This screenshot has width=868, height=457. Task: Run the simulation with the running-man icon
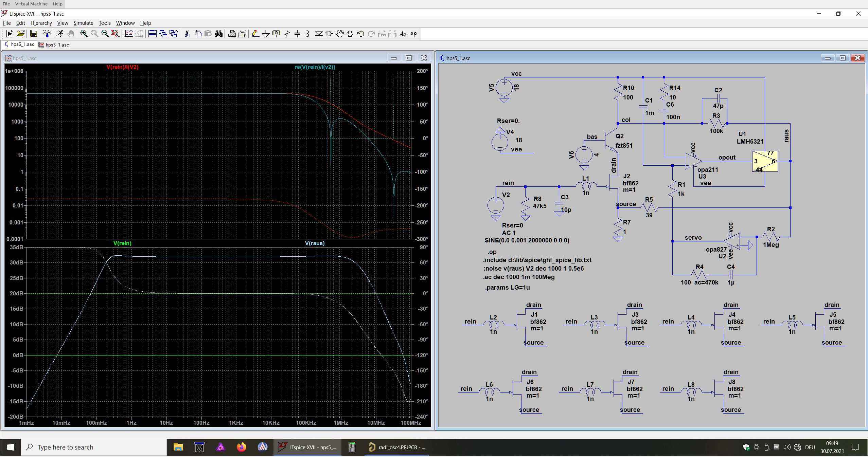(x=60, y=34)
